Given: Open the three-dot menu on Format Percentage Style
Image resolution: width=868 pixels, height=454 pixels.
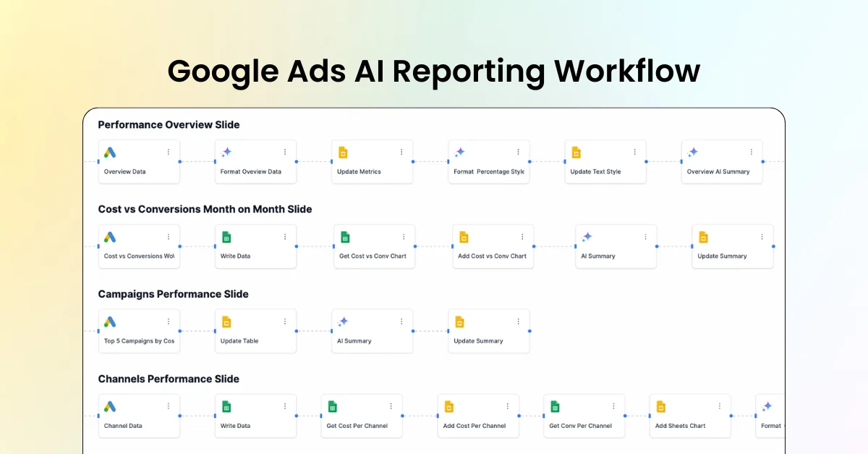Looking at the screenshot, I should (x=518, y=152).
